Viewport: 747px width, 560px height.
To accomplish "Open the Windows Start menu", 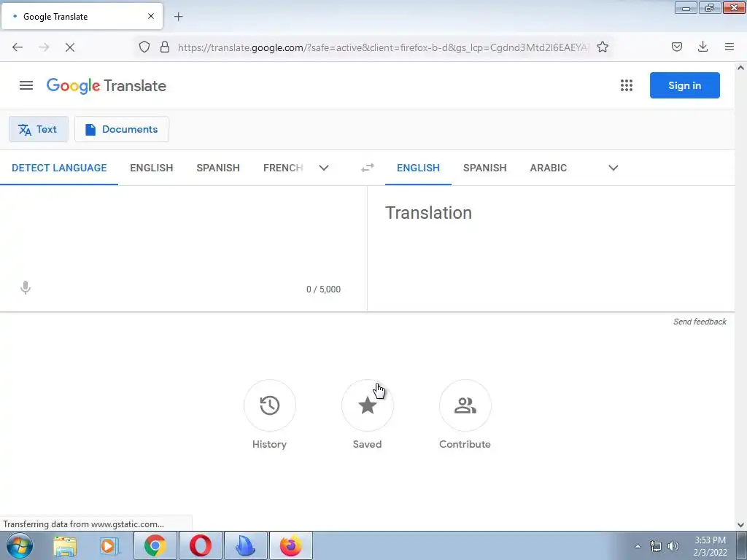I will pos(20,545).
